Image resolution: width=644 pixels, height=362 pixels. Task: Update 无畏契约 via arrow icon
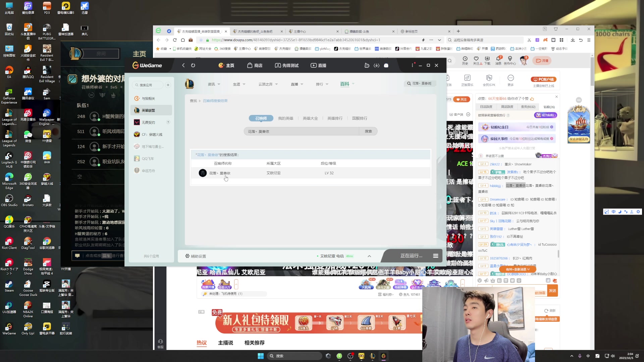[168, 122]
